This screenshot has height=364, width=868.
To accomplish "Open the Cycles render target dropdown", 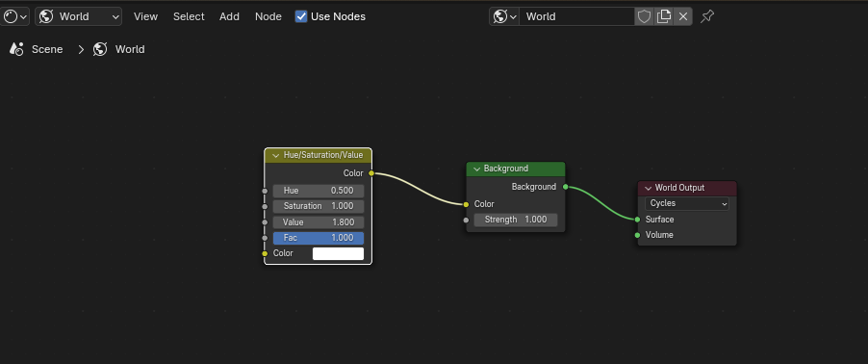I will click(x=687, y=203).
